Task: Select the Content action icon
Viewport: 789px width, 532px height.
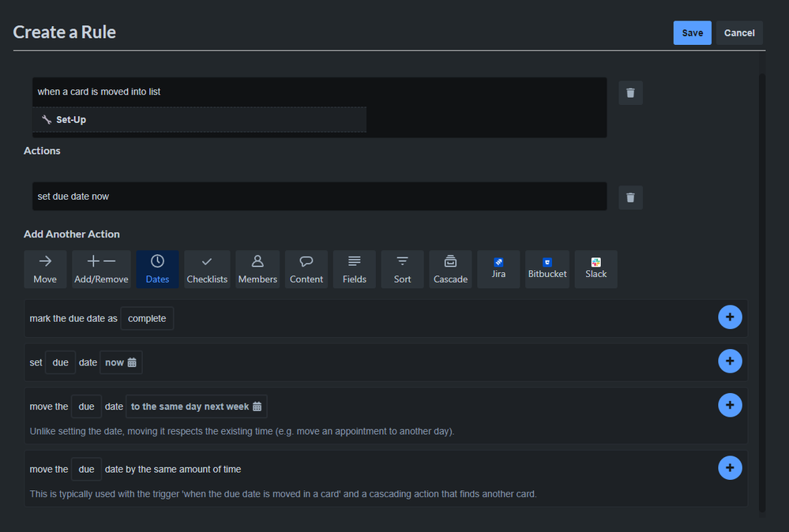Action: pyautogui.click(x=306, y=269)
